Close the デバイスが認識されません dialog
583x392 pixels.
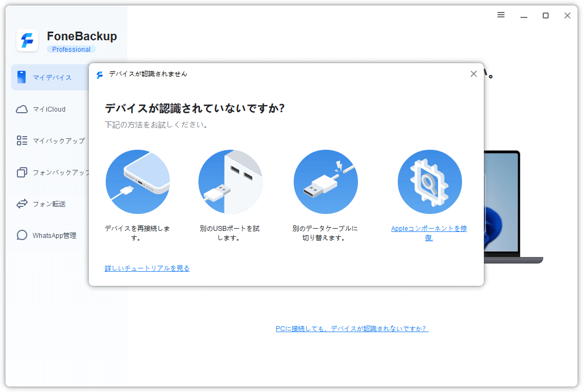coord(473,74)
